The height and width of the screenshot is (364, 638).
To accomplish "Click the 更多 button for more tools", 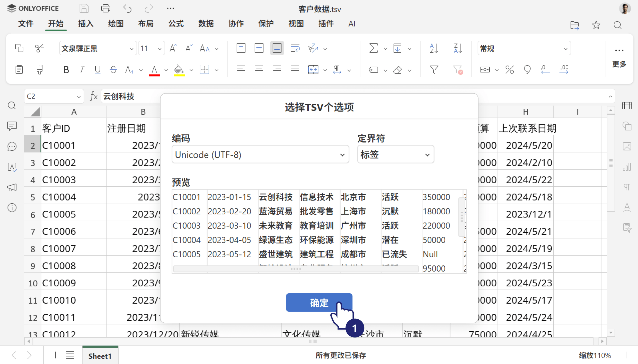I will pyautogui.click(x=619, y=64).
